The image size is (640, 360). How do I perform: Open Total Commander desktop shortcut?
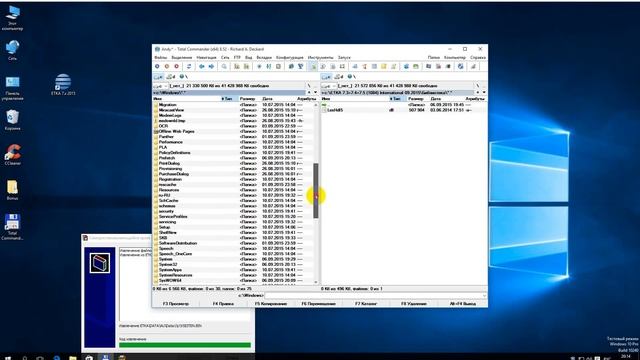pos(12,227)
